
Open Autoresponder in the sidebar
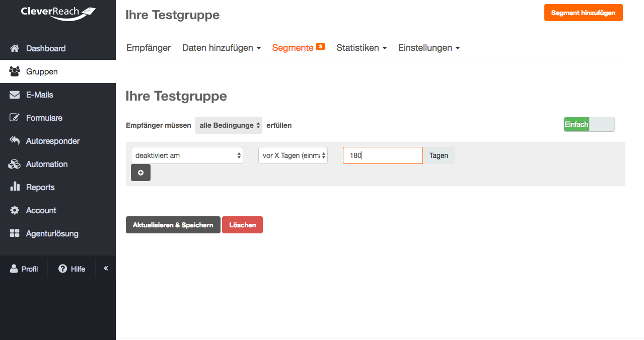pyautogui.click(x=58, y=141)
